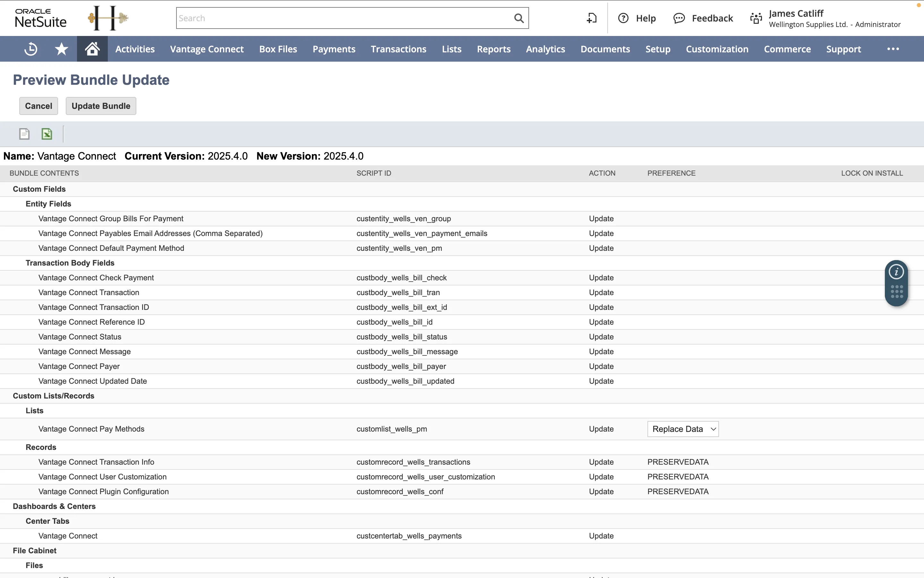924x578 pixels.
Task: Click the custbody_wells_bill_id script ID
Action: coord(394,322)
